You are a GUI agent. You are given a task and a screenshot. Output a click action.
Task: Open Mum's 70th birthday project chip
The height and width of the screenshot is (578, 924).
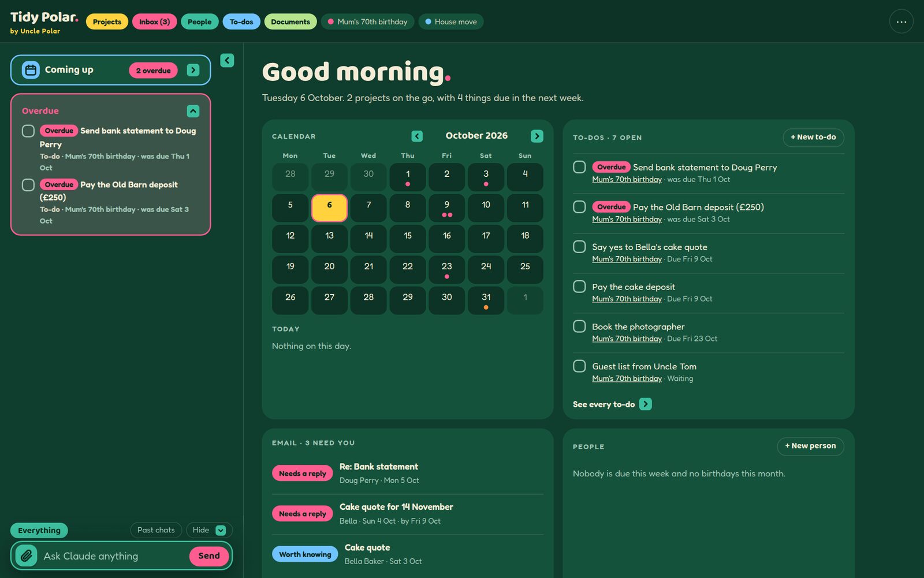coord(367,22)
